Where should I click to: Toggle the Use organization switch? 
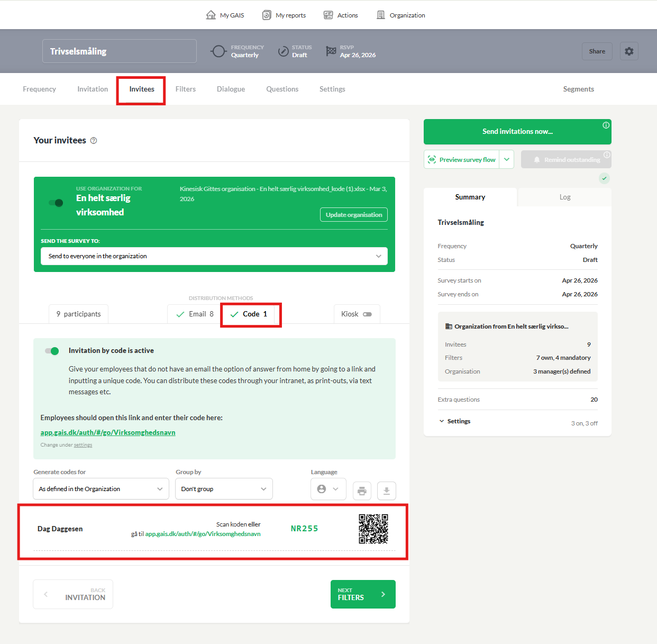(56, 203)
